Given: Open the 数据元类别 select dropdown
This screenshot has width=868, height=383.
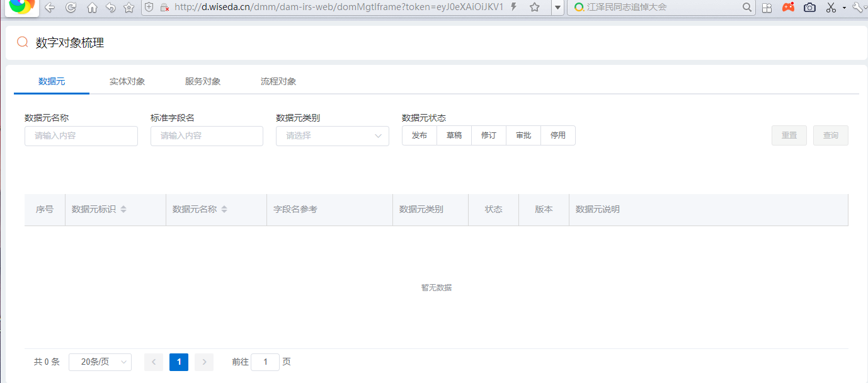Looking at the screenshot, I should point(332,135).
